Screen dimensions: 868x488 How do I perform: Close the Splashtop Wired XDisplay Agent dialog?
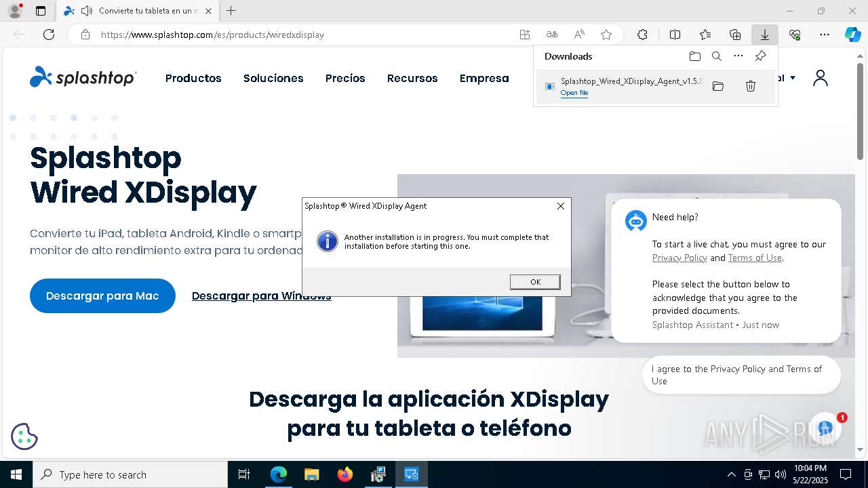click(x=560, y=206)
